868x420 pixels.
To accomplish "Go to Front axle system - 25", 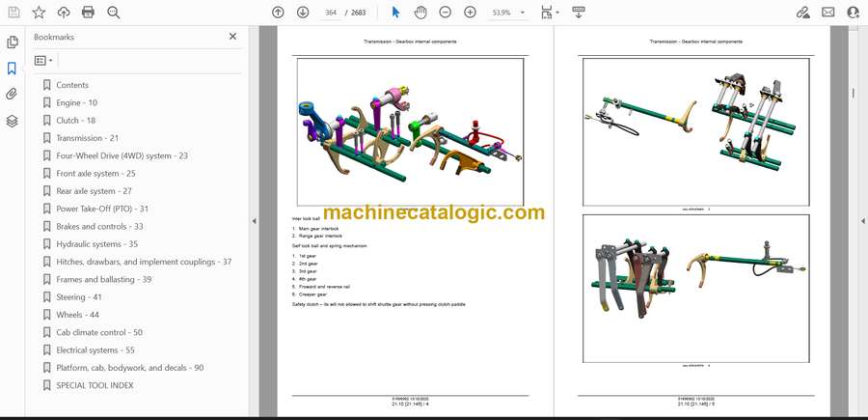I will coord(95,174).
